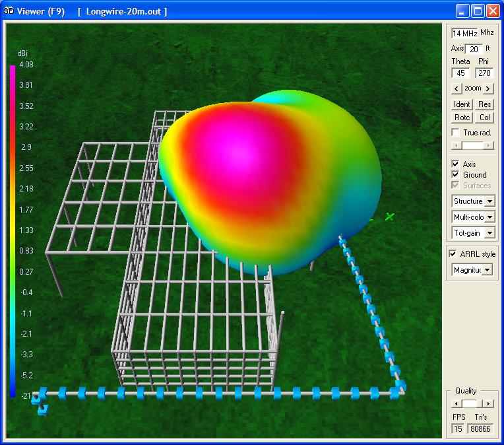
Task: Uncheck the Axis checkbox
Action: pyautogui.click(x=455, y=164)
